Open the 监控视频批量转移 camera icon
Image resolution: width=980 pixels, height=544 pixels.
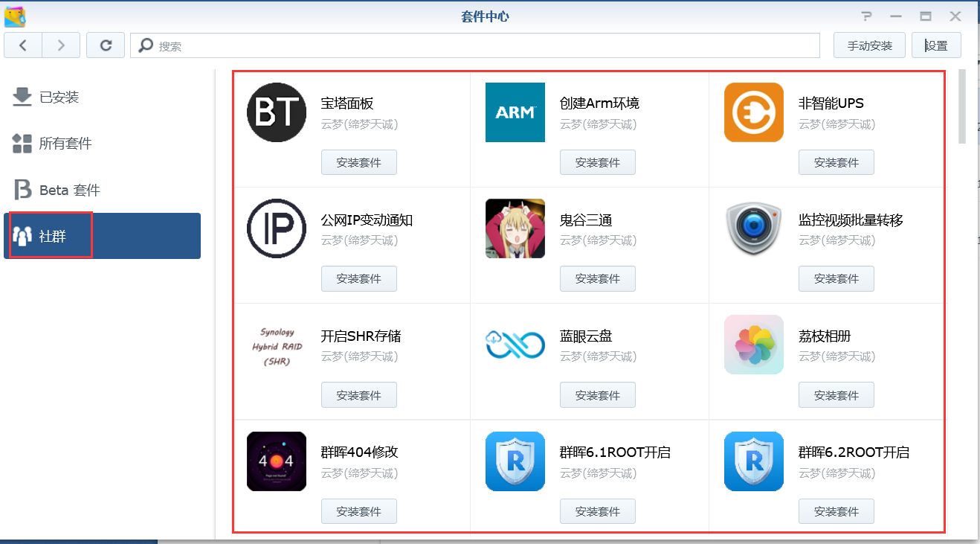pos(753,228)
